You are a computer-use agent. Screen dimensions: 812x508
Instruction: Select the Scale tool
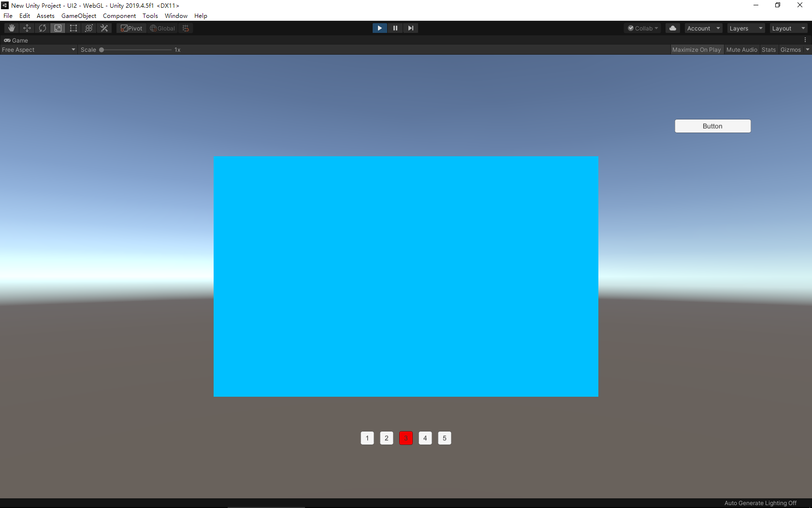point(58,28)
